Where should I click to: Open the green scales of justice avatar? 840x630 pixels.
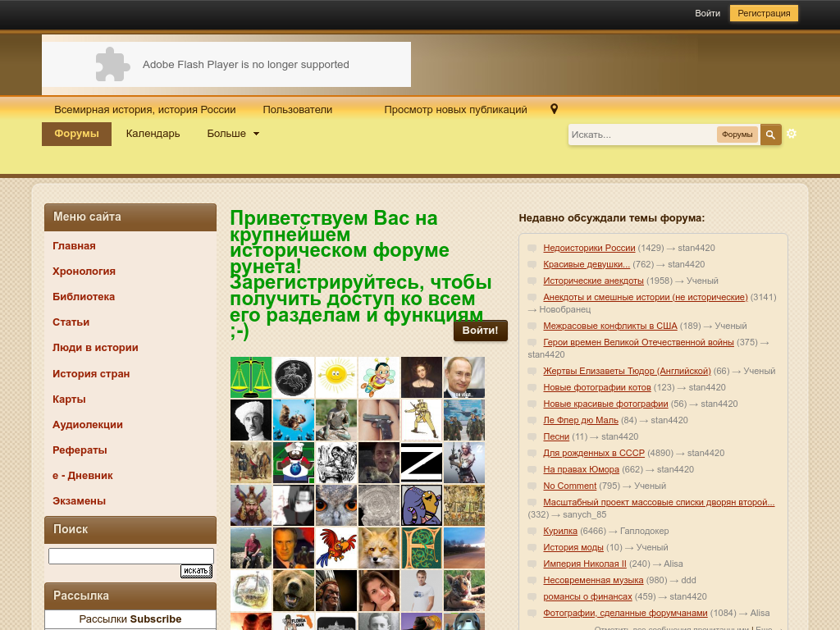click(251, 377)
